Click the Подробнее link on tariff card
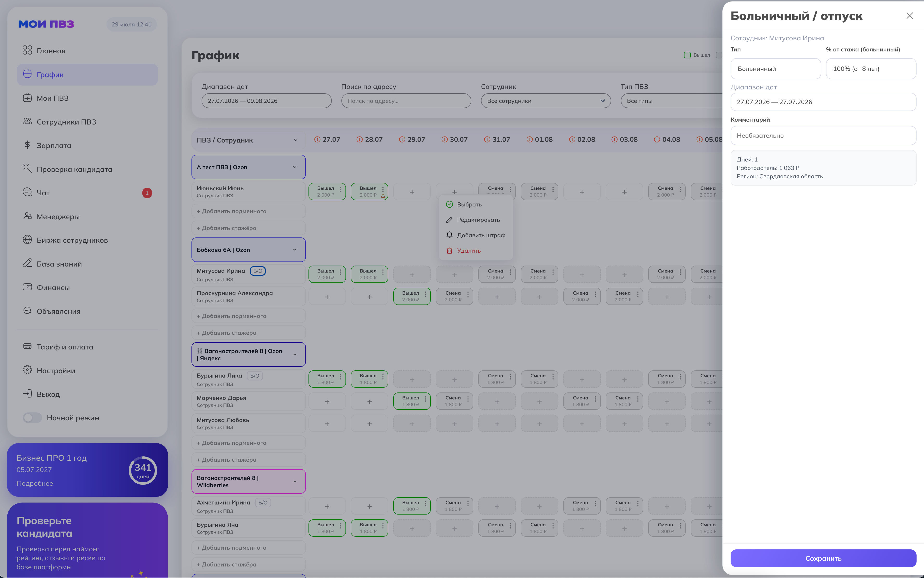This screenshot has width=924, height=578. 35,484
